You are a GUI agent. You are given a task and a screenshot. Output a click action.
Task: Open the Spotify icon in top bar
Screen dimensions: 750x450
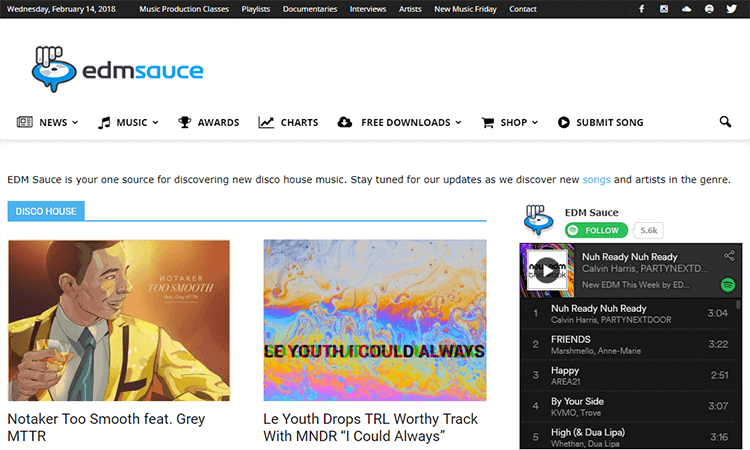(x=709, y=9)
